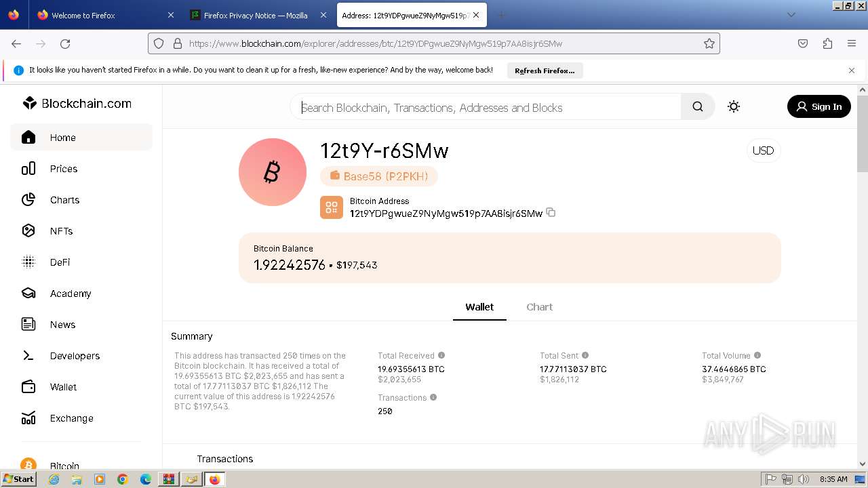Screen dimensions: 868x488
Task: Open Internet Explorer from the taskbar
Action: (54, 479)
